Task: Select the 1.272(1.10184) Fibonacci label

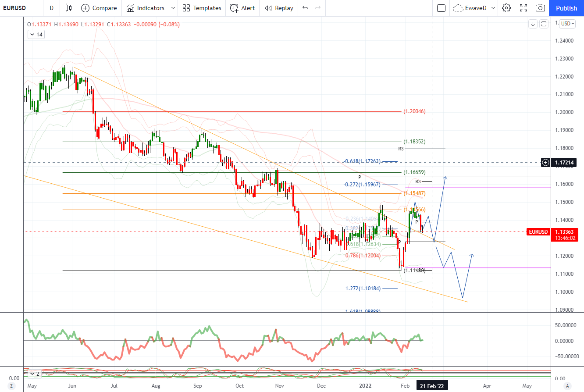Action: pyautogui.click(x=363, y=289)
